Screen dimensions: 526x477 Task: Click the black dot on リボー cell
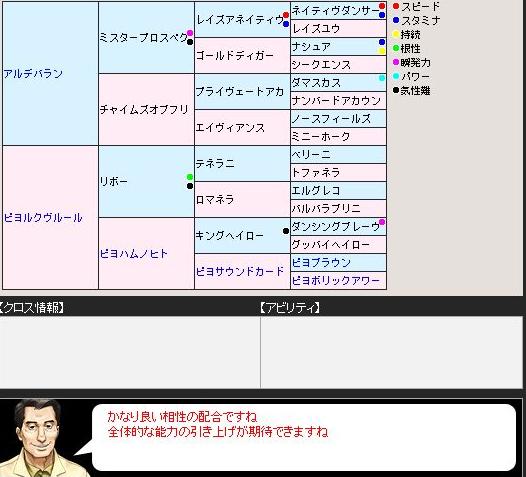[190, 186]
